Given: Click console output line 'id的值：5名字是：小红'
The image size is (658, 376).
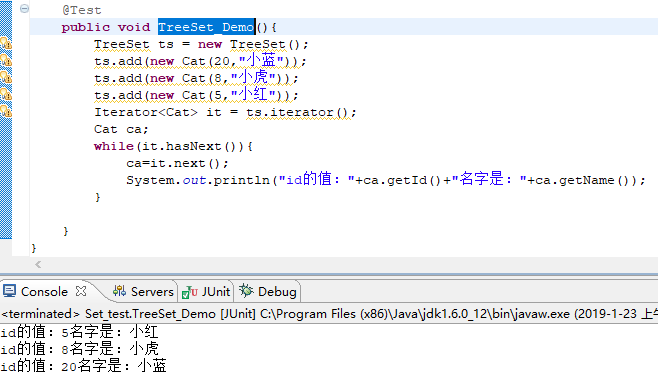Looking at the screenshot, I should pyautogui.click(x=80, y=332).
